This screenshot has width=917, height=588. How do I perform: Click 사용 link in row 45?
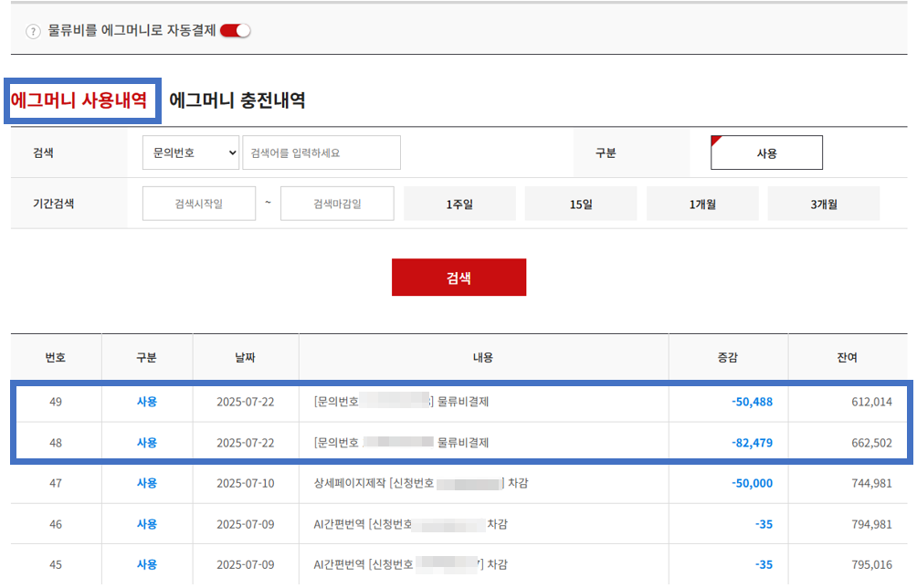coord(147,564)
